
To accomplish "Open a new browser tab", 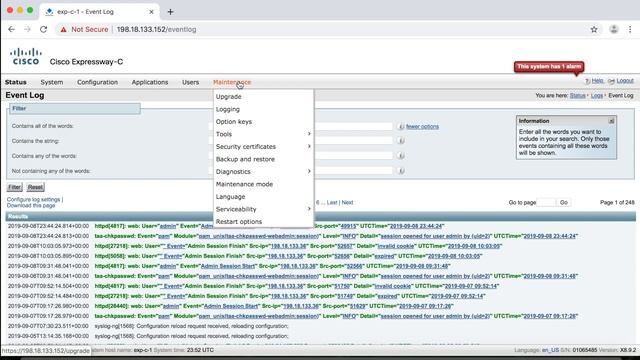I will pos(170,12).
